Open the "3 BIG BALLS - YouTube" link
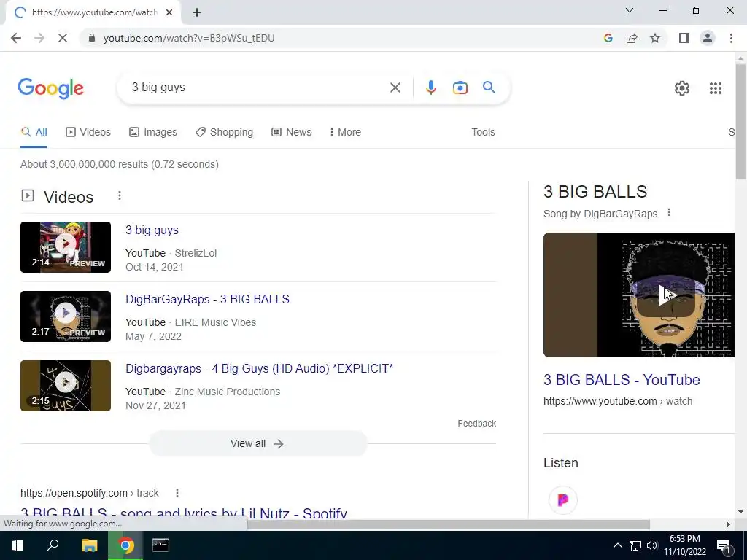The height and width of the screenshot is (560, 747). 622,380
